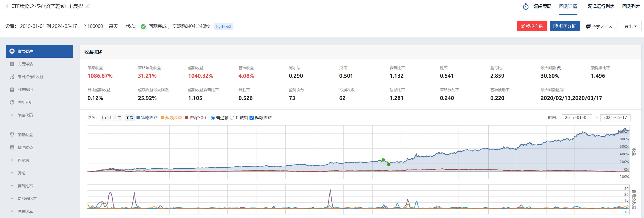This screenshot has height=218, width=644.
Task: Select the 对数轴 radio button
Action: (232, 118)
